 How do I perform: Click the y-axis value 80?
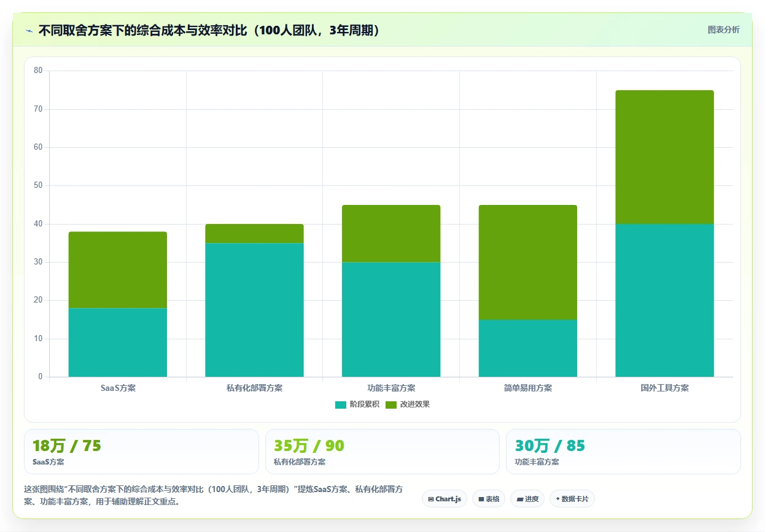38,71
